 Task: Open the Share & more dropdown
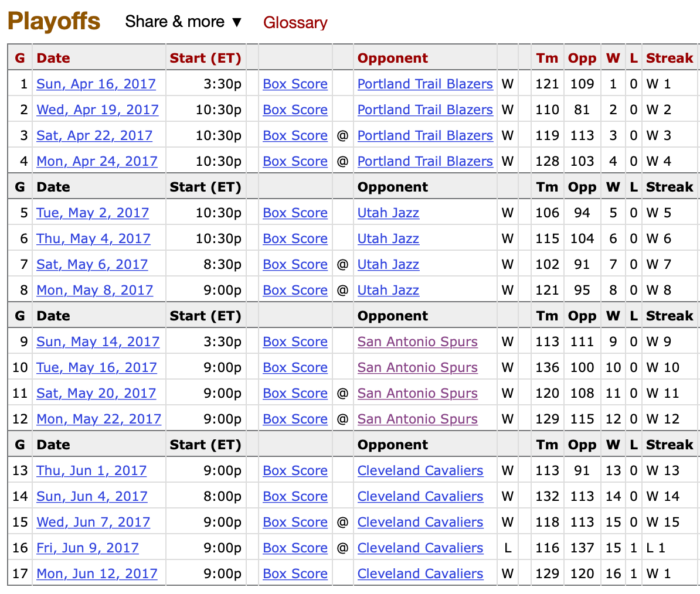point(183,22)
